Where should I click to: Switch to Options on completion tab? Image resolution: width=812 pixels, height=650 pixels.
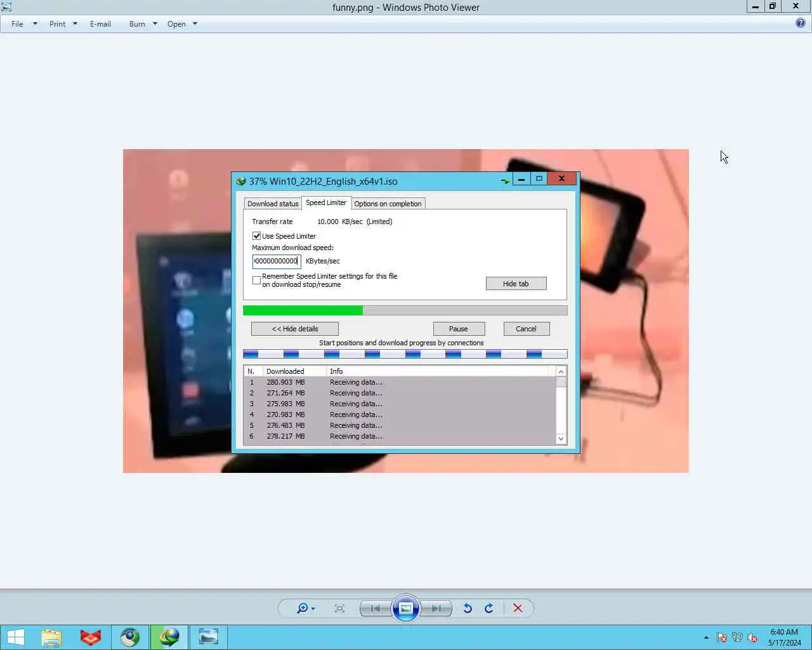[388, 204]
